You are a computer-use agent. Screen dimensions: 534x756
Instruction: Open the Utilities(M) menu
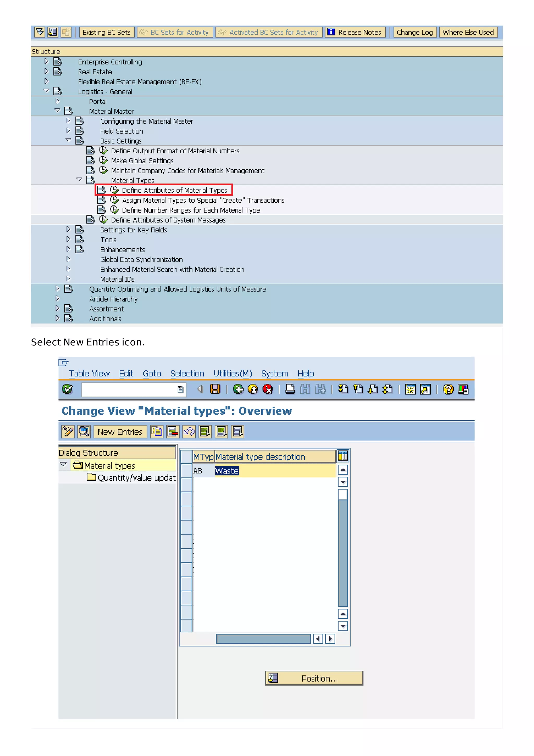coord(232,373)
